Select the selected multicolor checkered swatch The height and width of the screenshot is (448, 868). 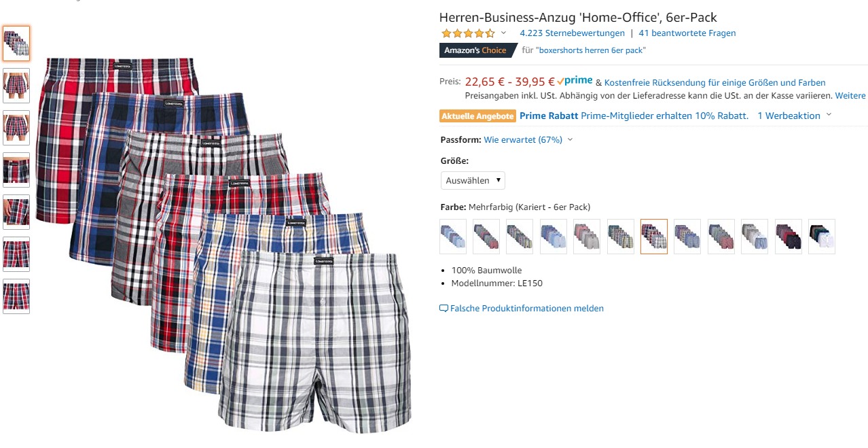pos(654,237)
